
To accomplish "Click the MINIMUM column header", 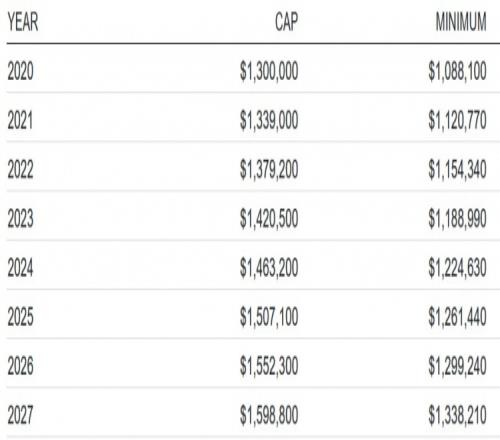I will click(461, 22).
